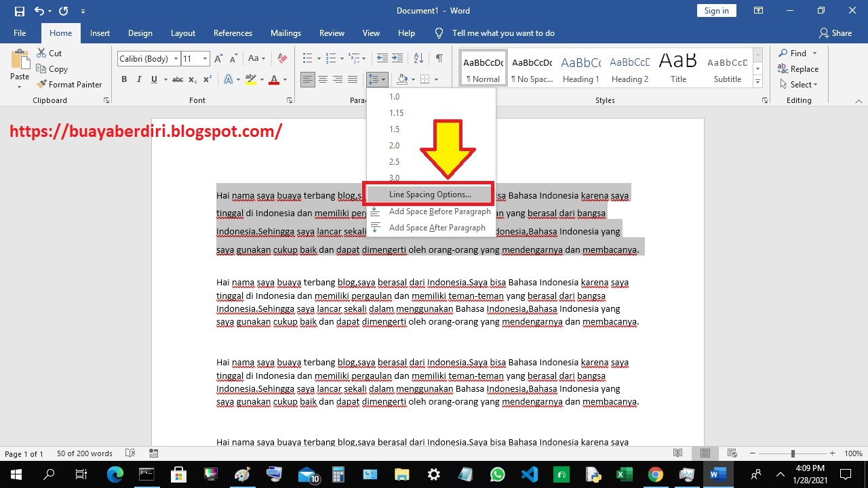Image resolution: width=868 pixels, height=488 pixels.
Task: Open the File tab
Action: tap(20, 33)
